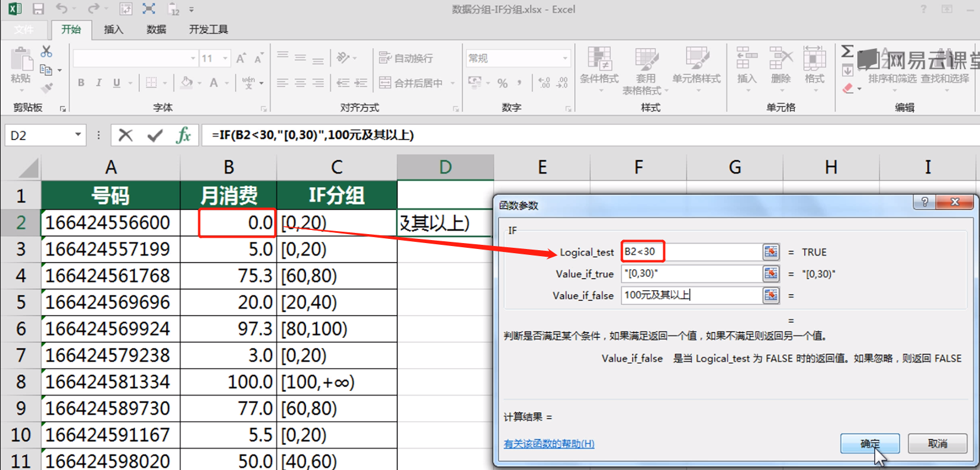Viewport: 980px width, 470px height.
Task: Select the Format Painter brush icon
Action: click(x=46, y=88)
